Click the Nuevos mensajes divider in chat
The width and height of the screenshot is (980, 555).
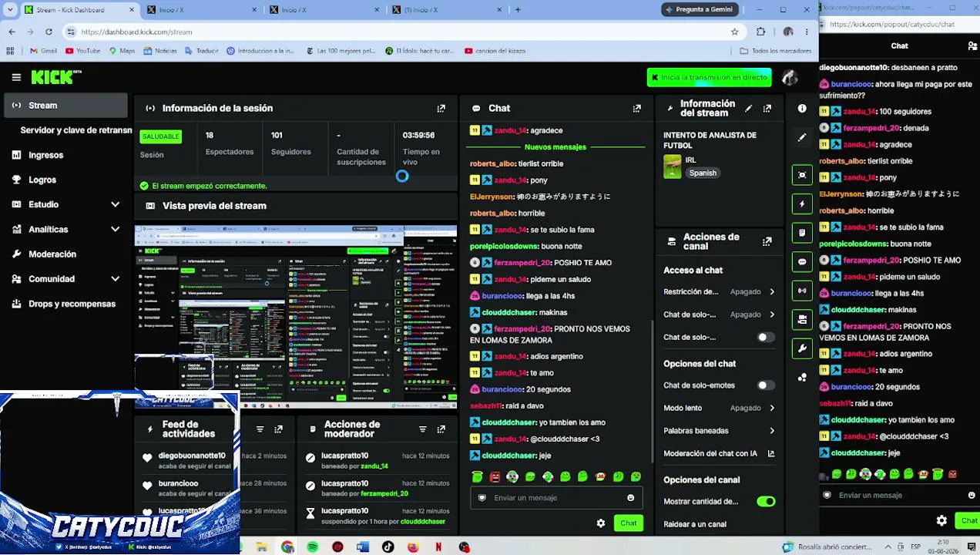[555, 147]
